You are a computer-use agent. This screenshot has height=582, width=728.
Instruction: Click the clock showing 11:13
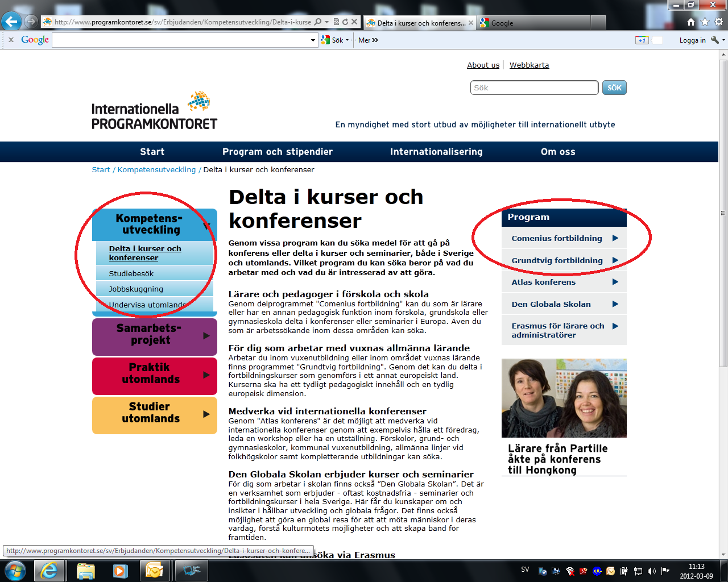(696, 567)
